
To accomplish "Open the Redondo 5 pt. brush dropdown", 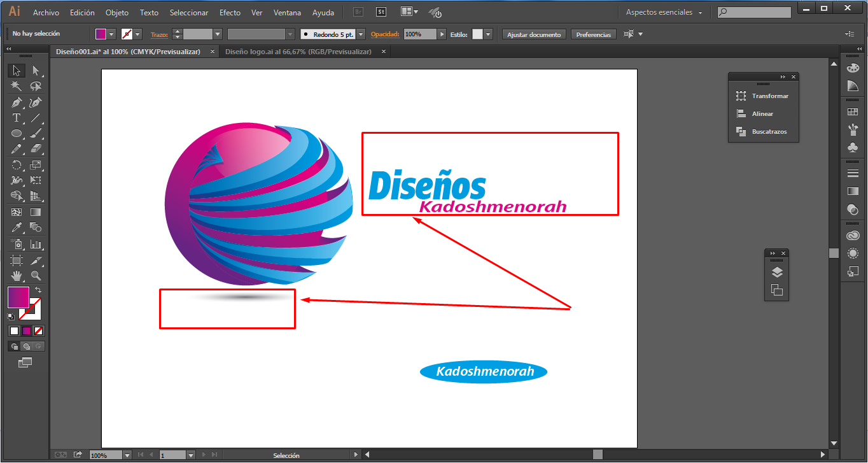I will 361,34.
